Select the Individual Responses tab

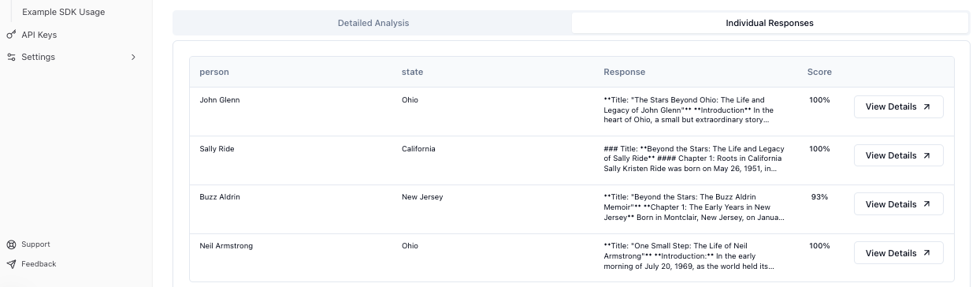tap(770, 23)
